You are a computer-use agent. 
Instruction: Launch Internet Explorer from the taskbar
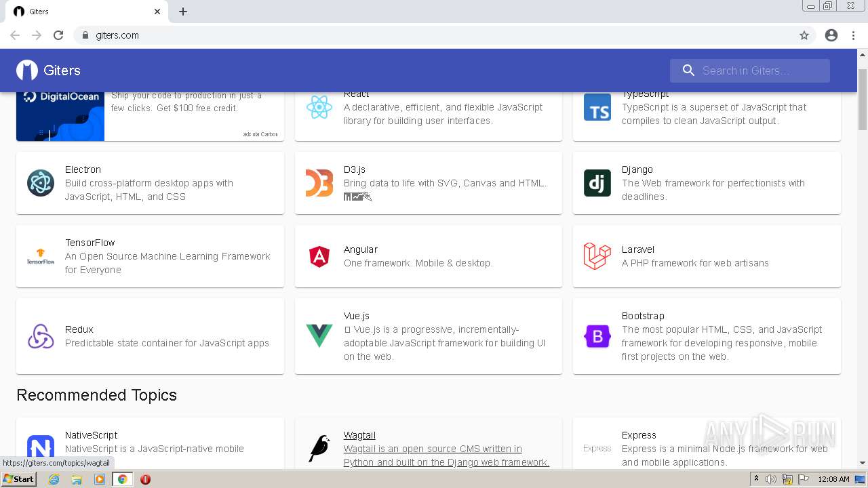coord(54,479)
